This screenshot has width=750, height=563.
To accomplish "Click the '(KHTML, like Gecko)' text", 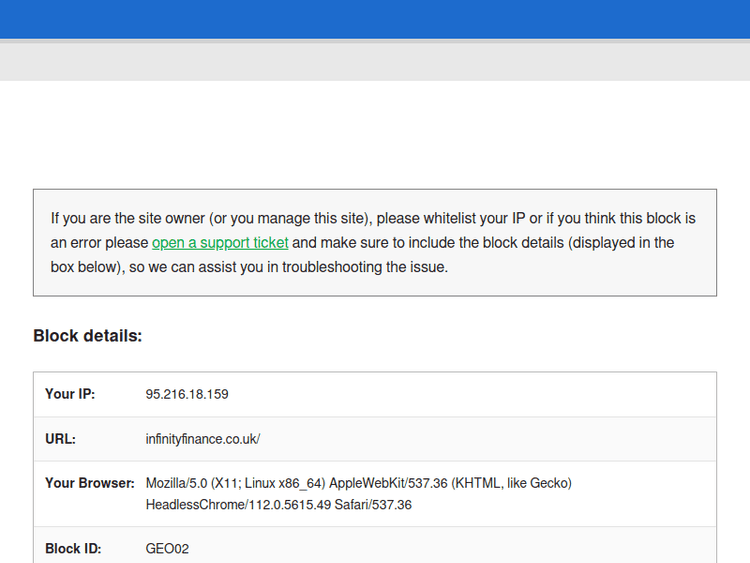I will (x=511, y=483).
